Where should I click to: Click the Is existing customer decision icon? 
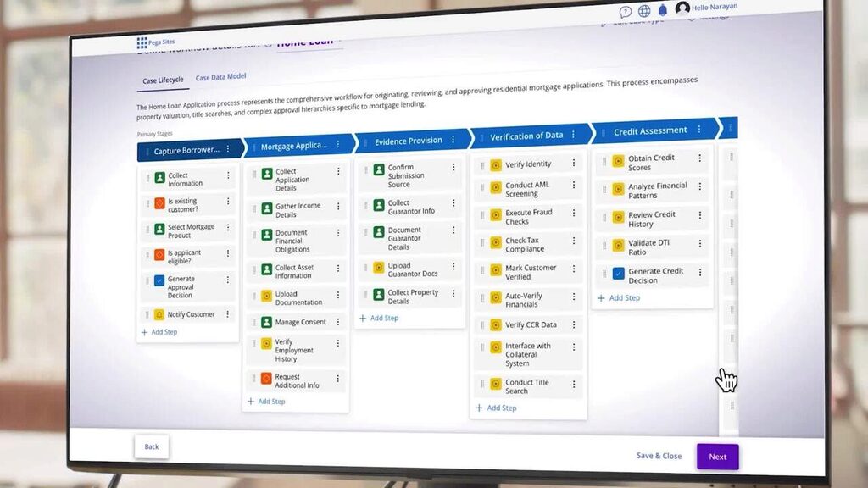159,203
